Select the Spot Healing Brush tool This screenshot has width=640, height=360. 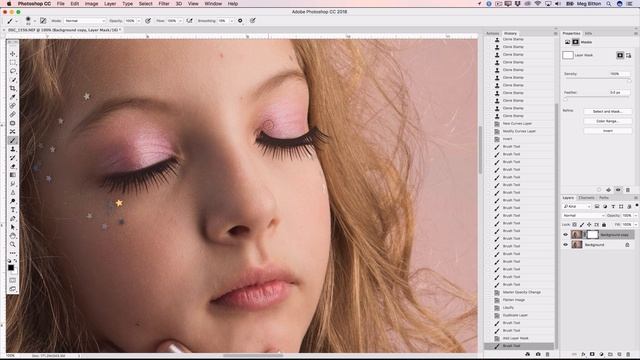pyautogui.click(x=13, y=106)
